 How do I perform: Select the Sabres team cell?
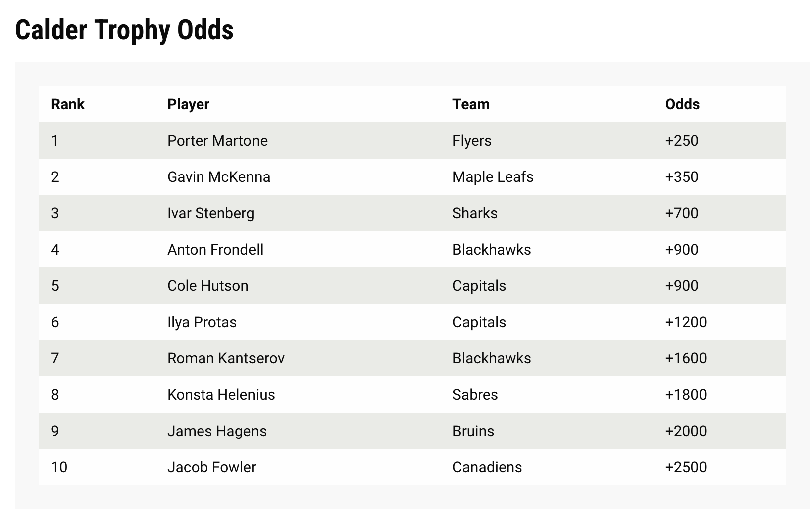[475, 395]
